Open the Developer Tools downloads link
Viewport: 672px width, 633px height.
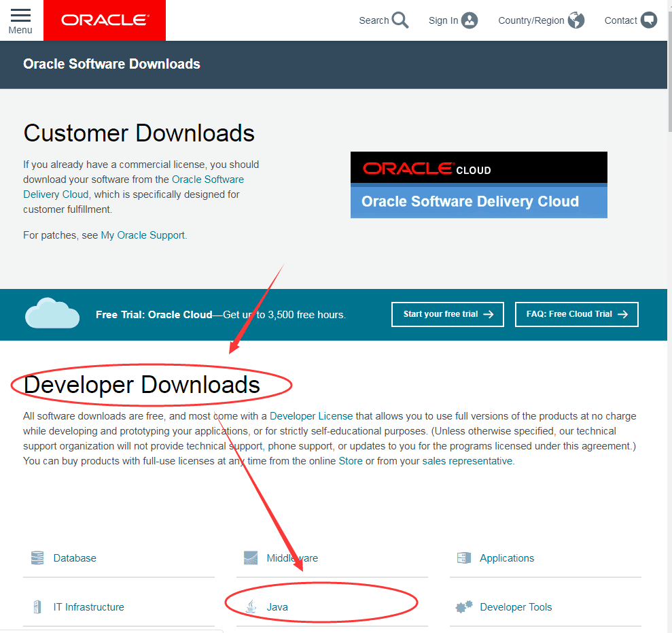516,607
